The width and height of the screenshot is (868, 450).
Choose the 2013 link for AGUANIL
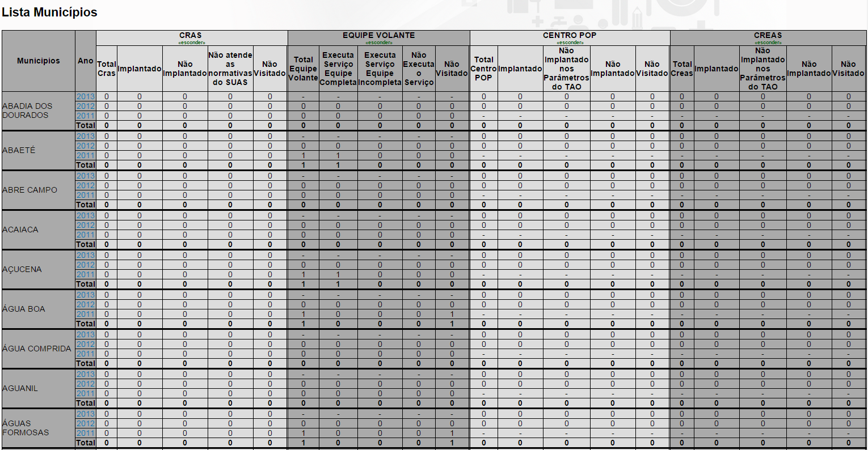pyautogui.click(x=86, y=375)
